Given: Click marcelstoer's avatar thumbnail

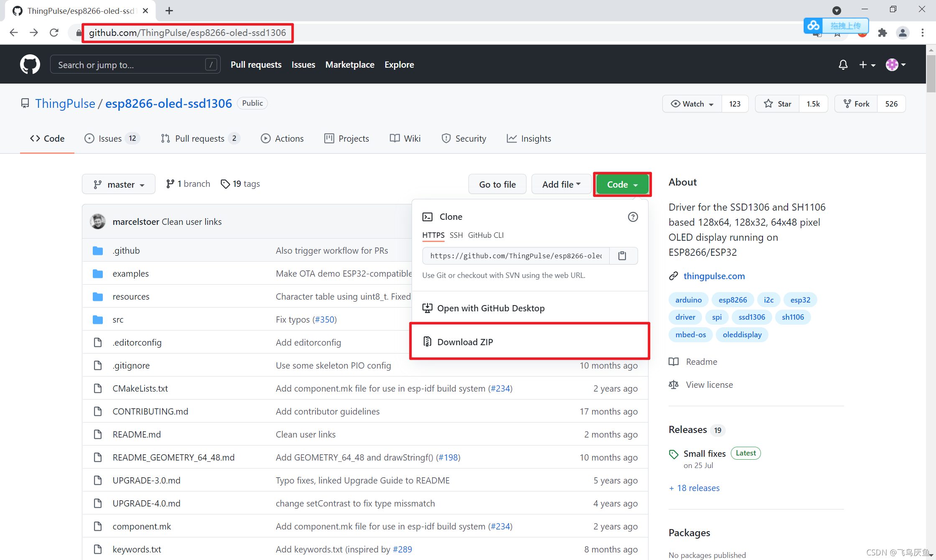Looking at the screenshot, I should point(98,221).
